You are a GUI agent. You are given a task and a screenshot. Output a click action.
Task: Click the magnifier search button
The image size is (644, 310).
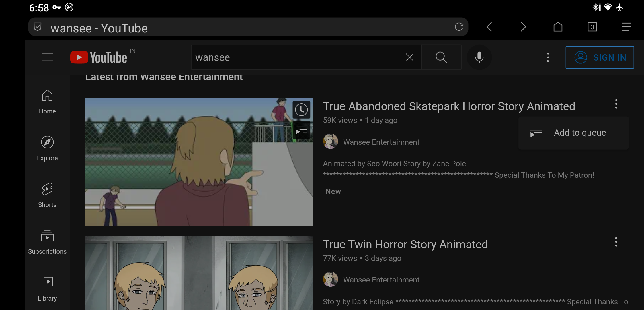(441, 57)
